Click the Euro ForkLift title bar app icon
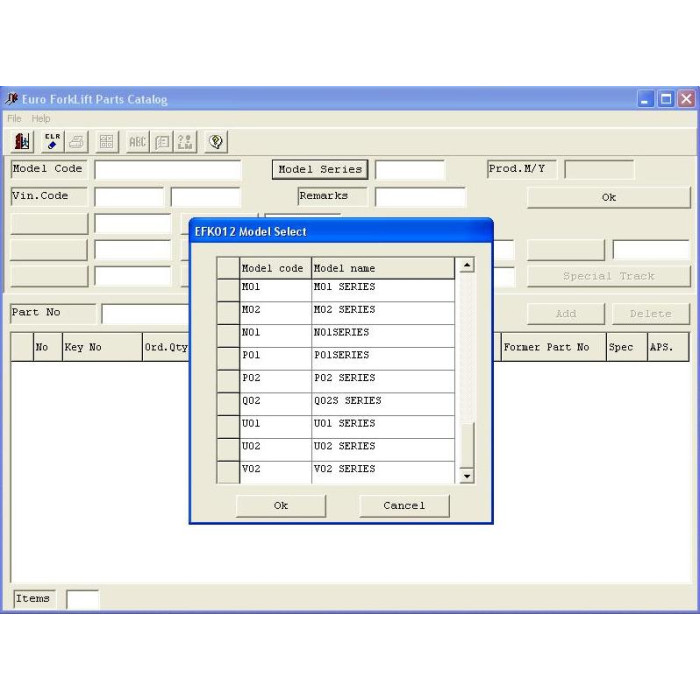This screenshot has width=700, height=700. [x=12, y=99]
